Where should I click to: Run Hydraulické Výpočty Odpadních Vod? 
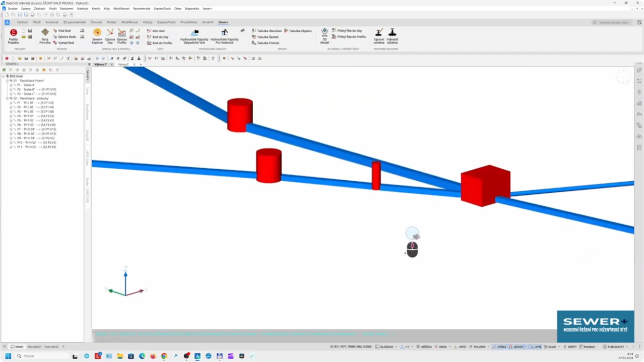(194, 36)
